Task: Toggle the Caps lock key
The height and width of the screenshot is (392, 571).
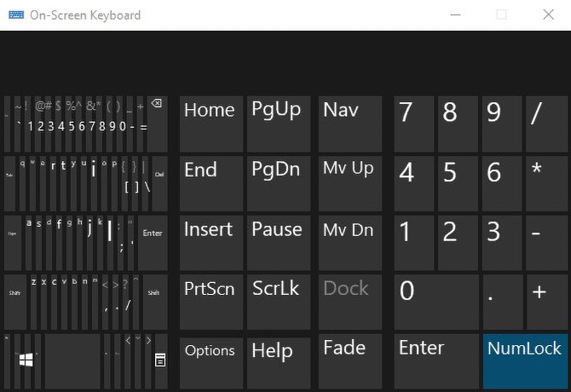Action: [x=13, y=241]
